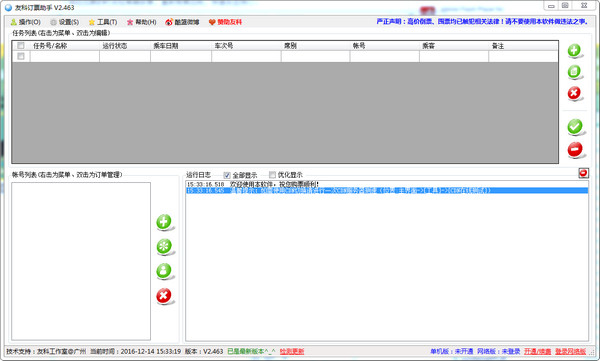This screenshot has width=600, height=361.
Task: Click the 技术支持:友科工作室@广州 status text
Action: (46, 351)
